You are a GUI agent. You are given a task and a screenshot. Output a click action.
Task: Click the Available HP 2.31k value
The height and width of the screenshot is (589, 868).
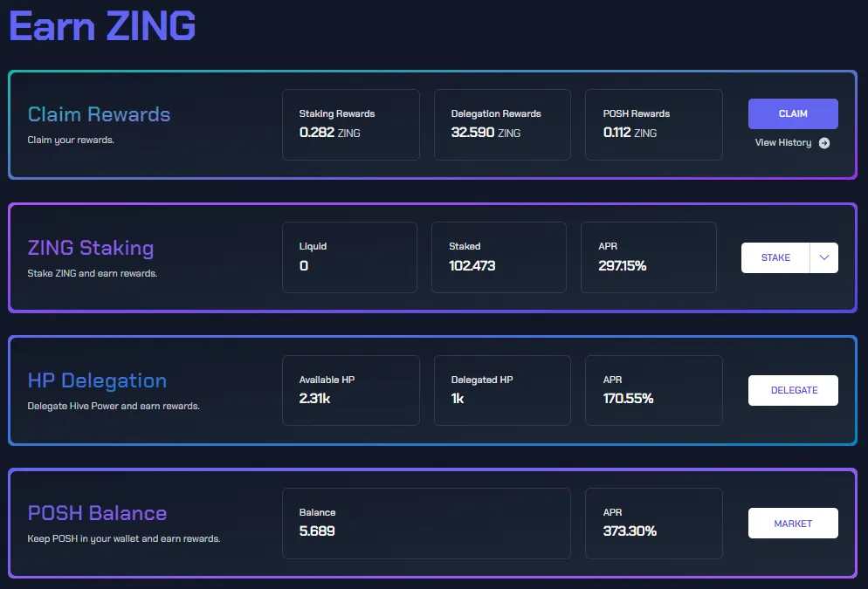point(314,399)
